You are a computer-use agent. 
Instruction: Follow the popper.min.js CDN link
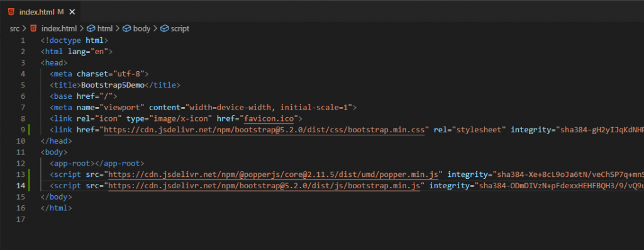[x=273, y=174]
